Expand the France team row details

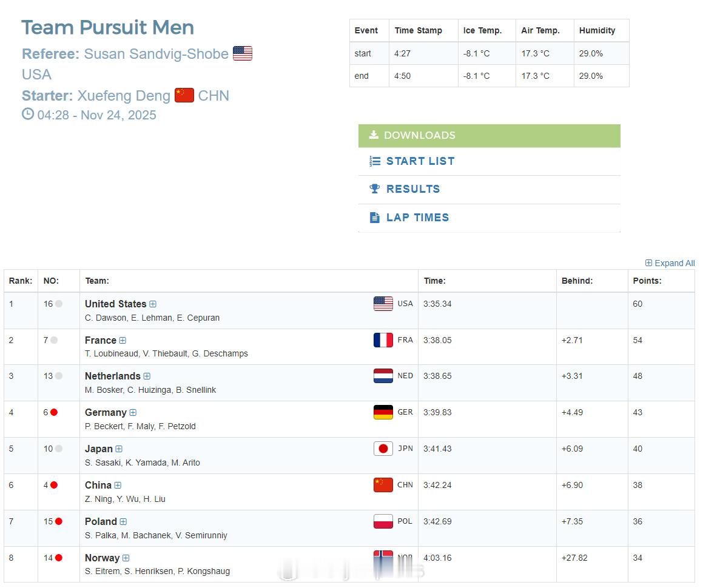click(x=123, y=341)
